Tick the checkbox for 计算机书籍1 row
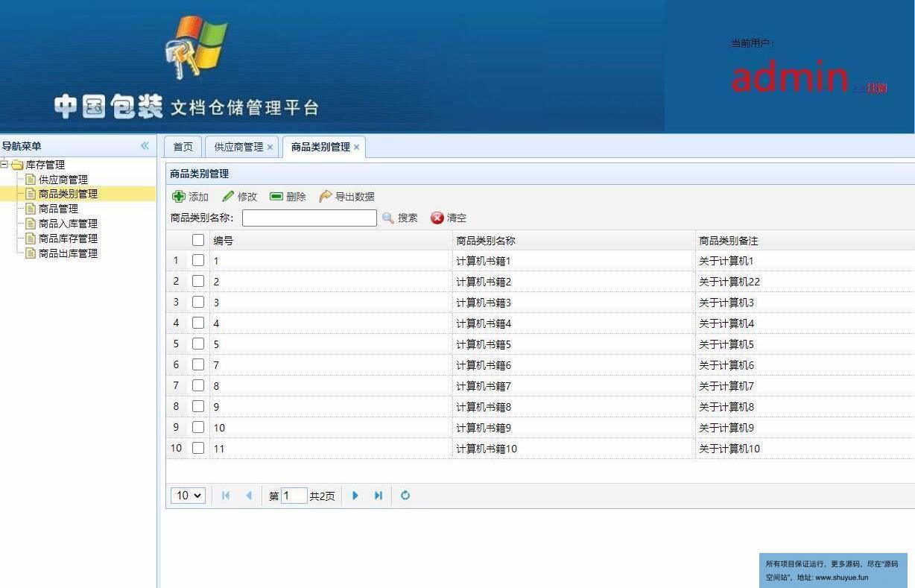 [x=198, y=261]
